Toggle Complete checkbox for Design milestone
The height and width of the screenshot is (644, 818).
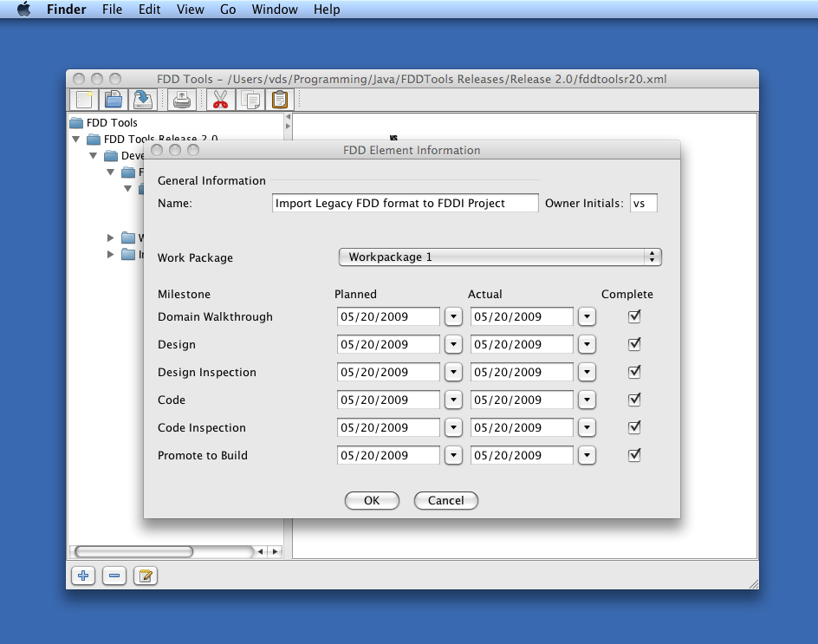[x=634, y=344]
